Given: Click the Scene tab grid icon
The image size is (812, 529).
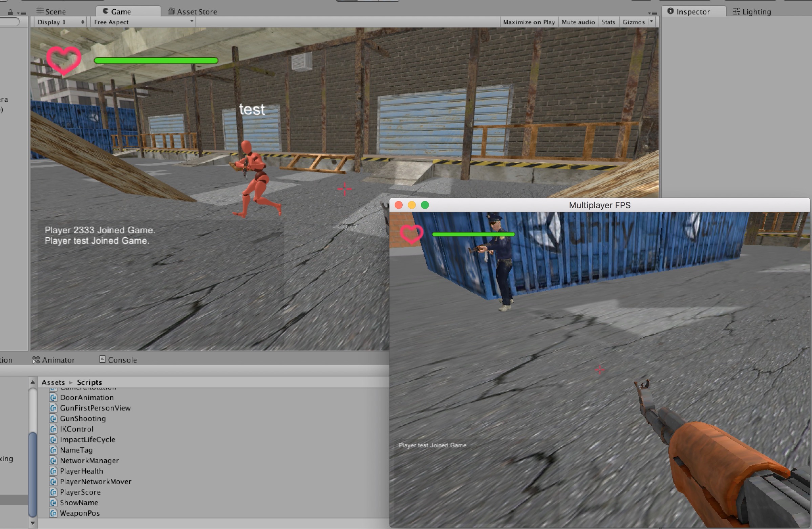Looking at the screenshot, I should click(40, 11).
